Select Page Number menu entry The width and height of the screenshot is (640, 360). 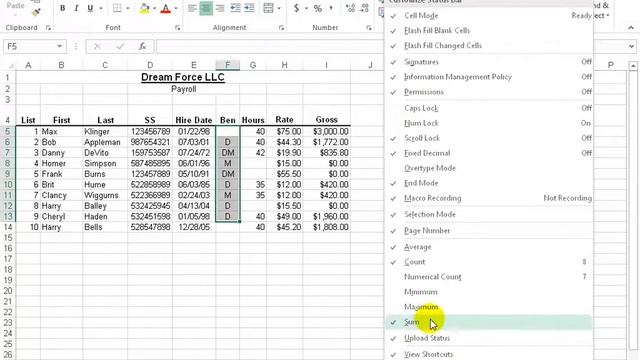tap(489, 231)
